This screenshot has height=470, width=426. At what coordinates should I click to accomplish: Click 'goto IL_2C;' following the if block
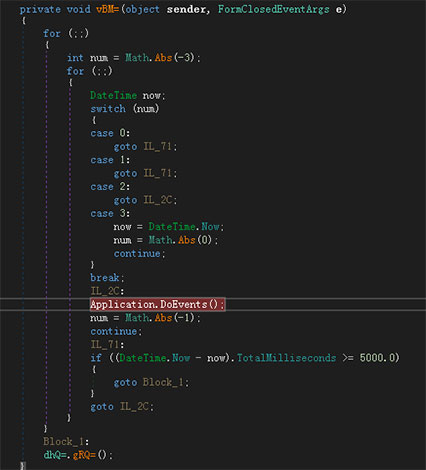[x=122, y=407]
